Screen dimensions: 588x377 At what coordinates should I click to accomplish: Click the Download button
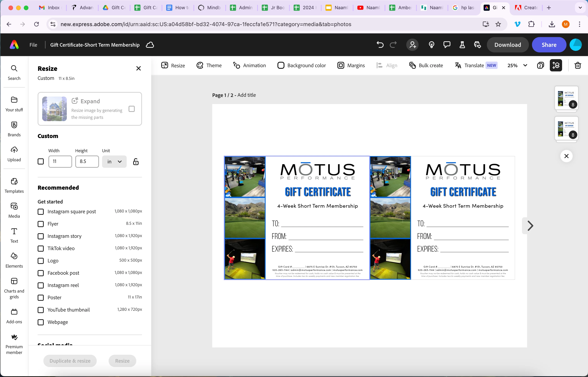coord(508,45)
